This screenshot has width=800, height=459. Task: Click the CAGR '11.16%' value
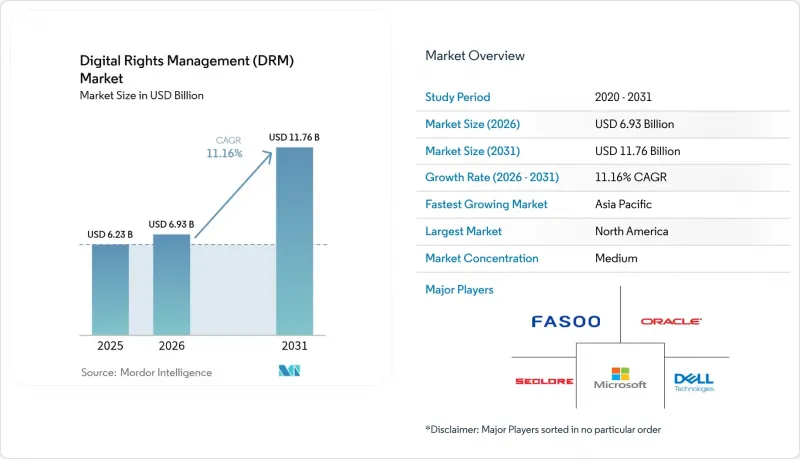tap(224, 153)
